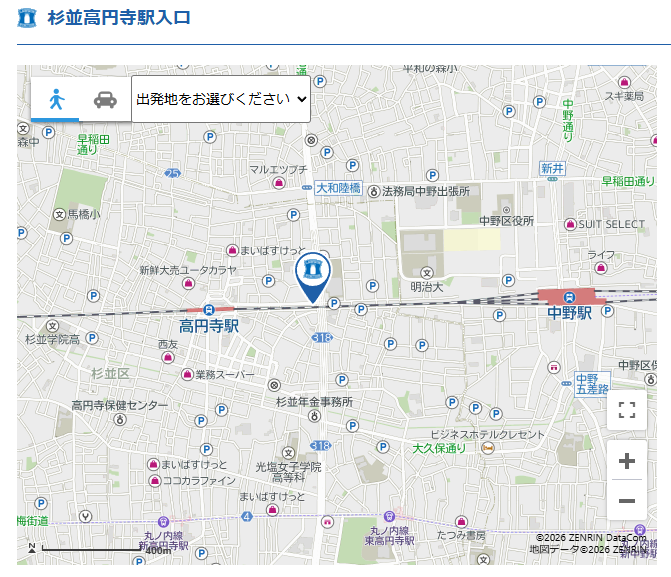This screenshot has width=671, height=577.
Task: Click the 高円寺駅 station icon
Action: [x=209, y=309]
